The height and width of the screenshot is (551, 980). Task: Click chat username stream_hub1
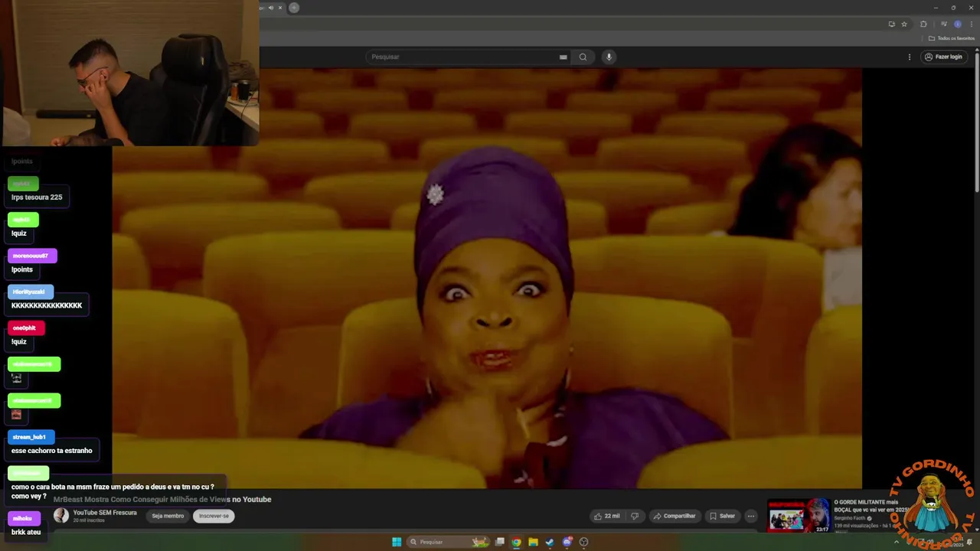(x=31, y=437)
